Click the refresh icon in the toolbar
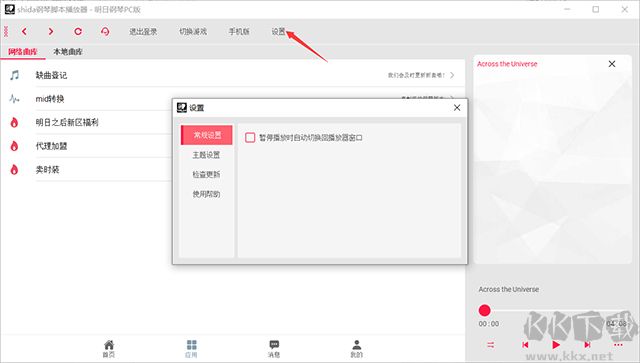 [78, 31]
